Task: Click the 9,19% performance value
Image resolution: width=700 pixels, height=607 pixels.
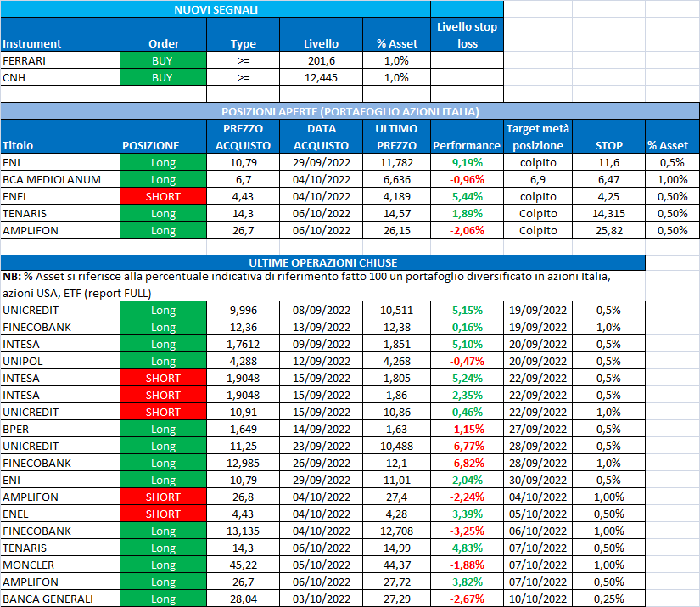Action: [467, 162]
